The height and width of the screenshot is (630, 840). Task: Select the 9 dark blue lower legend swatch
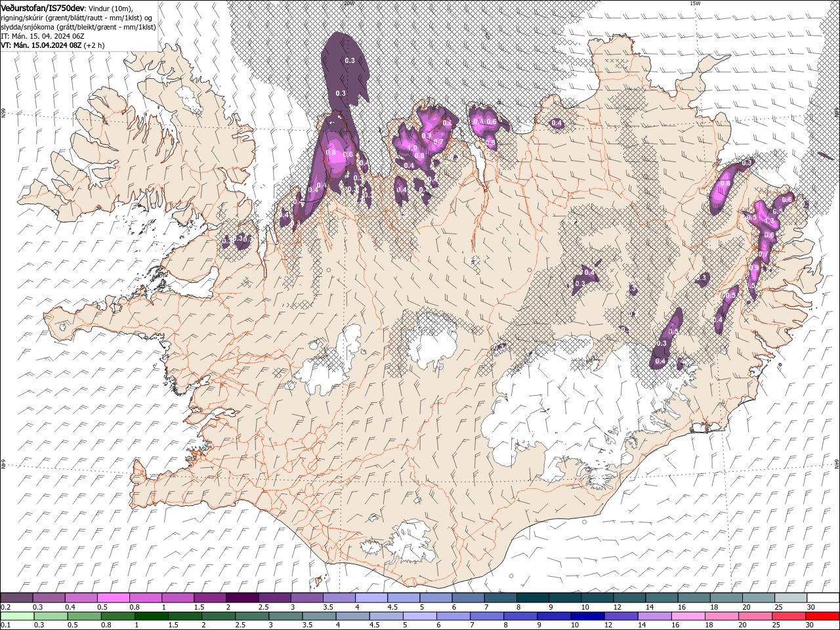pos(554,616)
